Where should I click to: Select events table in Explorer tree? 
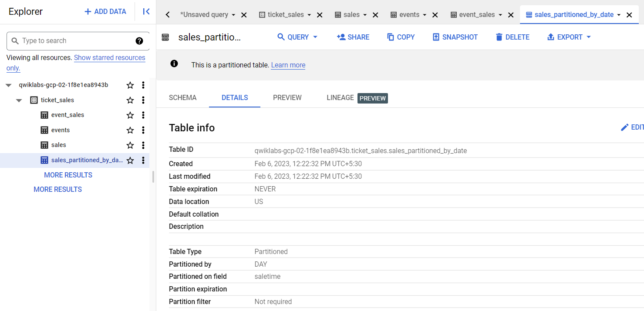(61, 130)
